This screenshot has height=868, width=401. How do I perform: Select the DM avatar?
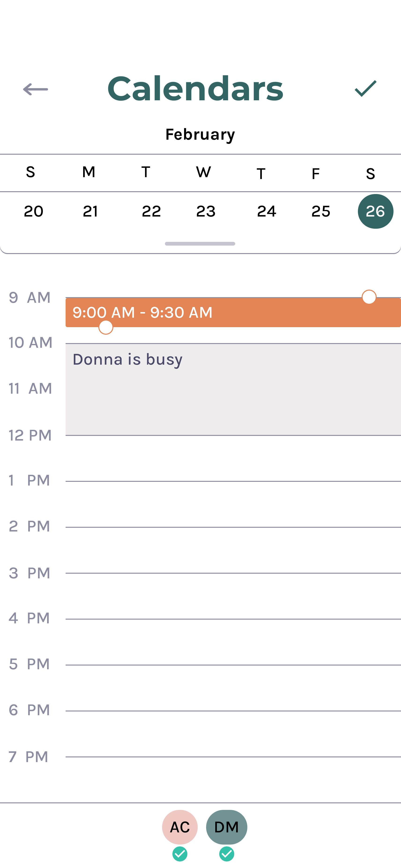(226, 827)
